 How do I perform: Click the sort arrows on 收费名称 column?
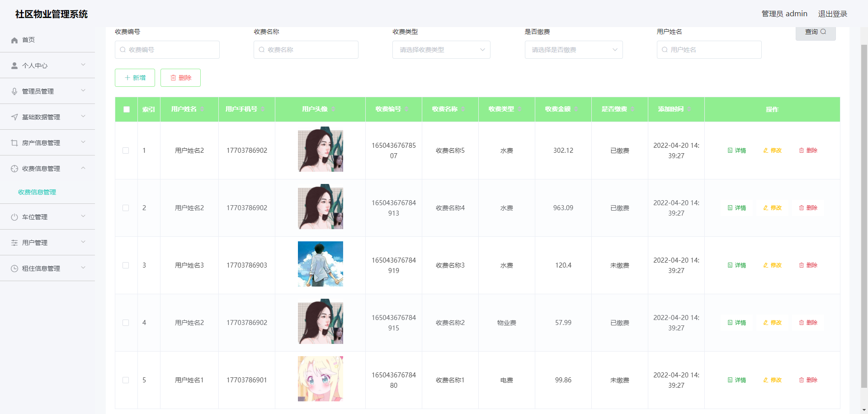[x=463, y=109]
